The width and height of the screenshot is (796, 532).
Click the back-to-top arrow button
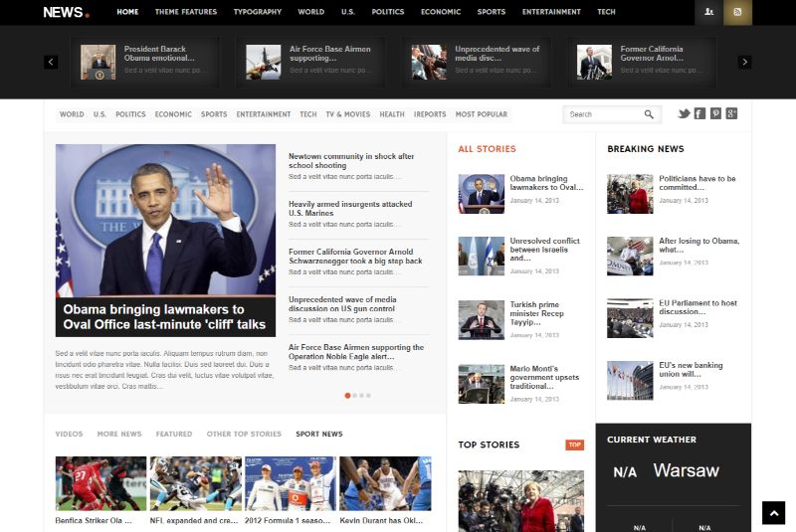tap(774, 513)
